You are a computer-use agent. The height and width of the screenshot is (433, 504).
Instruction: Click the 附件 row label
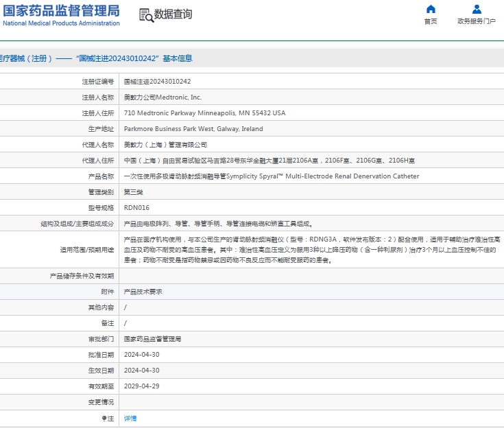108,292
